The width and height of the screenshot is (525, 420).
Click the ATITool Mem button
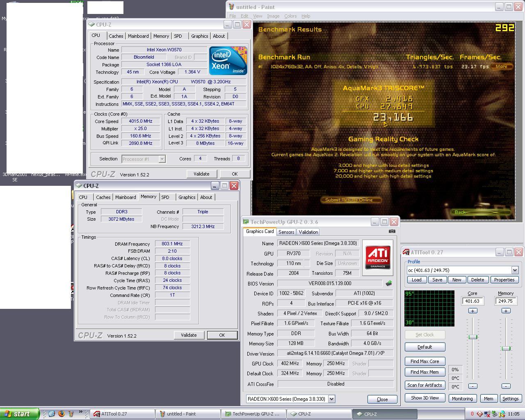pyautogui.click(x=488, y=399)
